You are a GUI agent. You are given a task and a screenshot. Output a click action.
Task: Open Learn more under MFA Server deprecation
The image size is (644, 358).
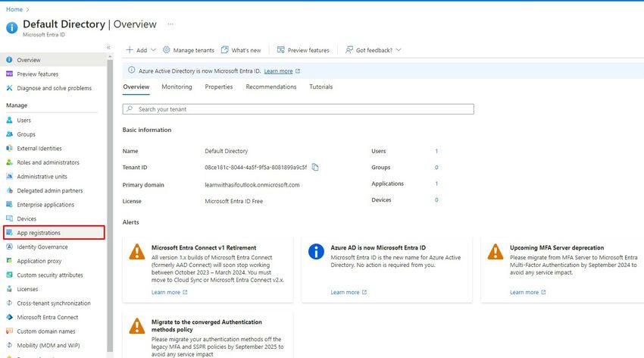(524, 292)
